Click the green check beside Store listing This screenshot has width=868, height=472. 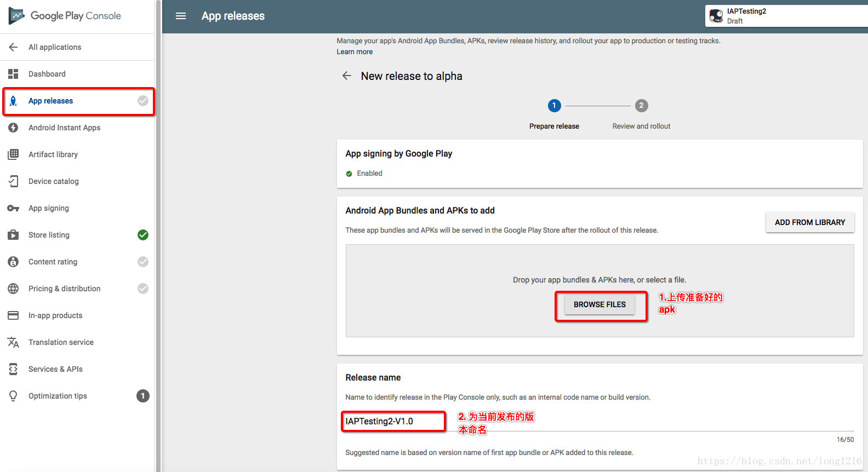pyautogui.click(x=143, y=235)
